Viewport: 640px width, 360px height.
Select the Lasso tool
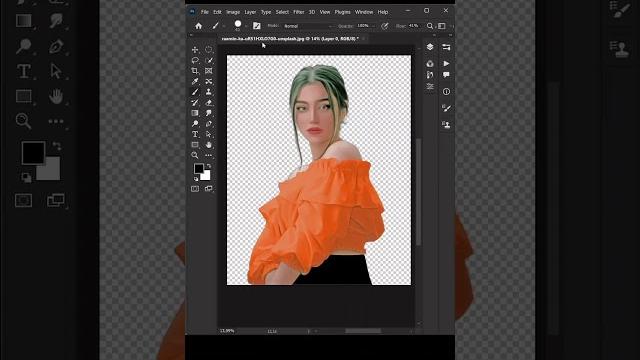click(x=195, y=60)
